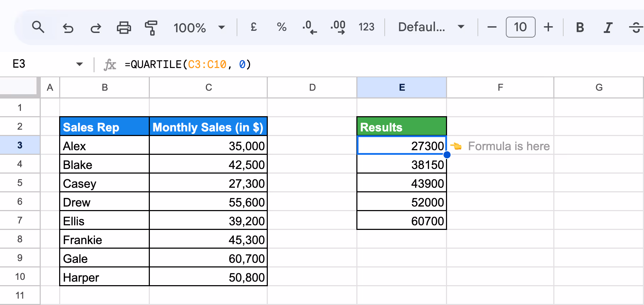The height and width of the screenshot is (305, 644).
Task: Select column F header
Action: click(500, 87)
